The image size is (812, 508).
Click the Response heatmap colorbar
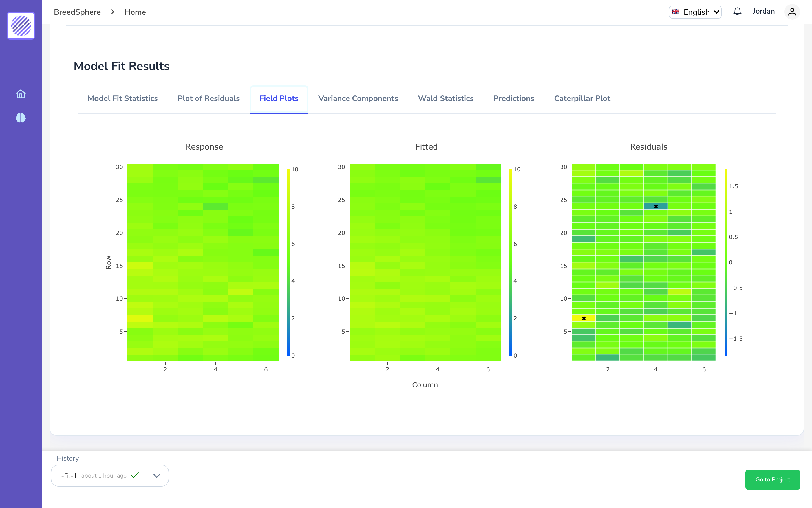point(288,262)
